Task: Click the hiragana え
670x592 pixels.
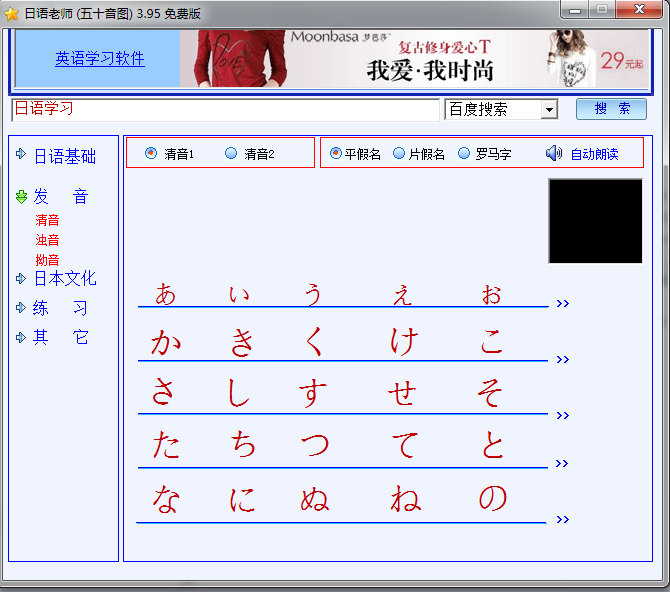Action: [x=403, y=294]
